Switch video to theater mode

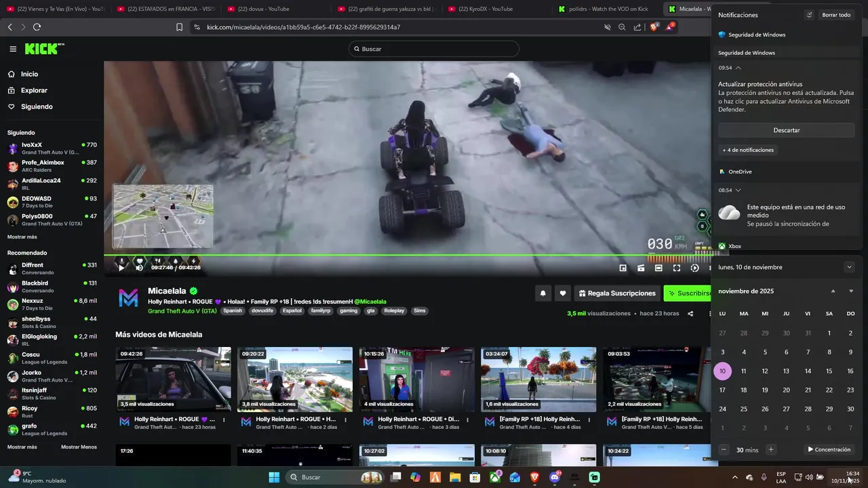pyautogui.click(x=658, y=268)
